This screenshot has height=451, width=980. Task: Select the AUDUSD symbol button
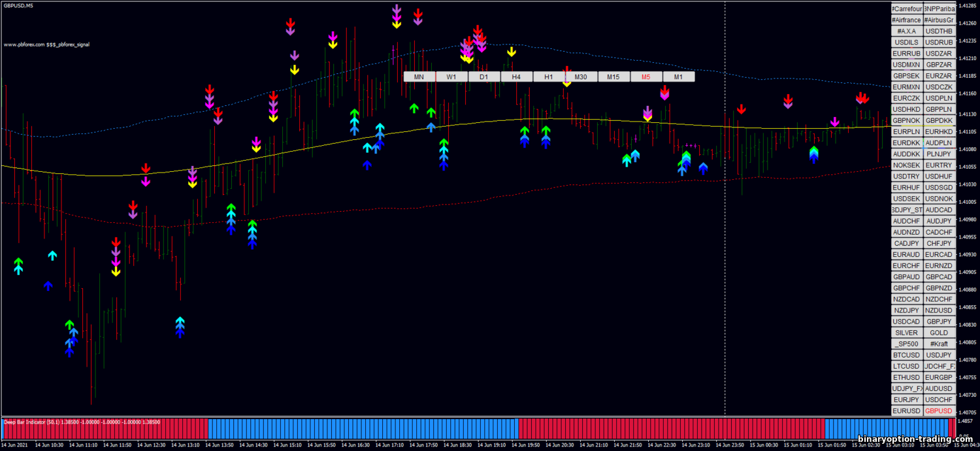939,388
